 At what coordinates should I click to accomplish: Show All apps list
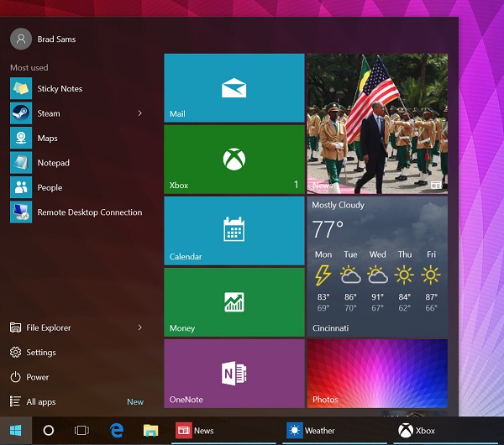click(40, 401)
